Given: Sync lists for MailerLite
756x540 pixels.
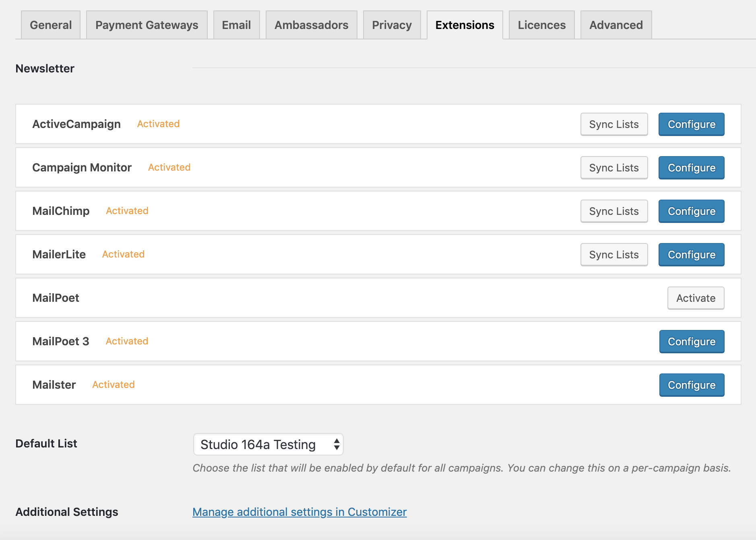Looking at the screenshot, I should (x=614, y=255).
